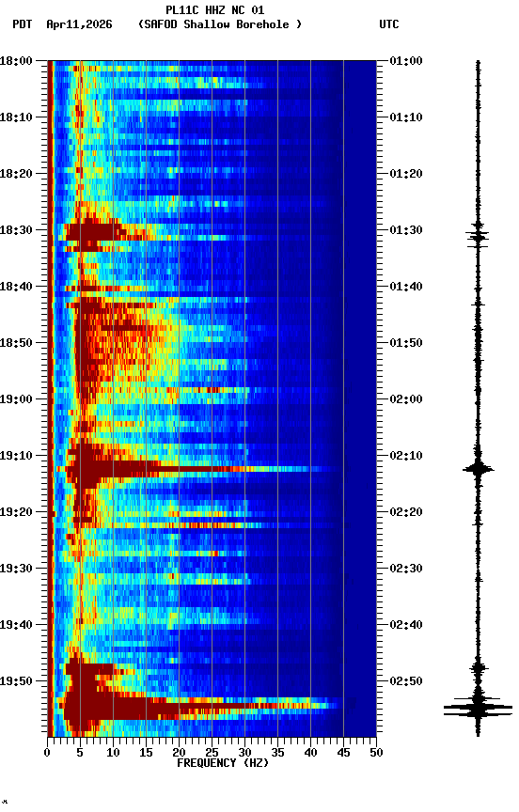Click the 45 Hz frequency tick label
Screen dimensions: 519x812
(x=343, y=754)
